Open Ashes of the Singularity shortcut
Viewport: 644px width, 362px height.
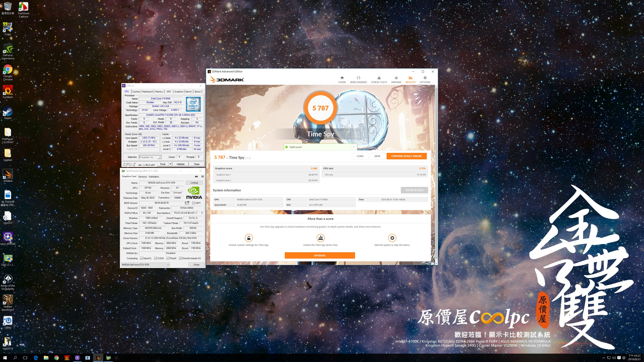pyautogui.click(x=8, y=282)
